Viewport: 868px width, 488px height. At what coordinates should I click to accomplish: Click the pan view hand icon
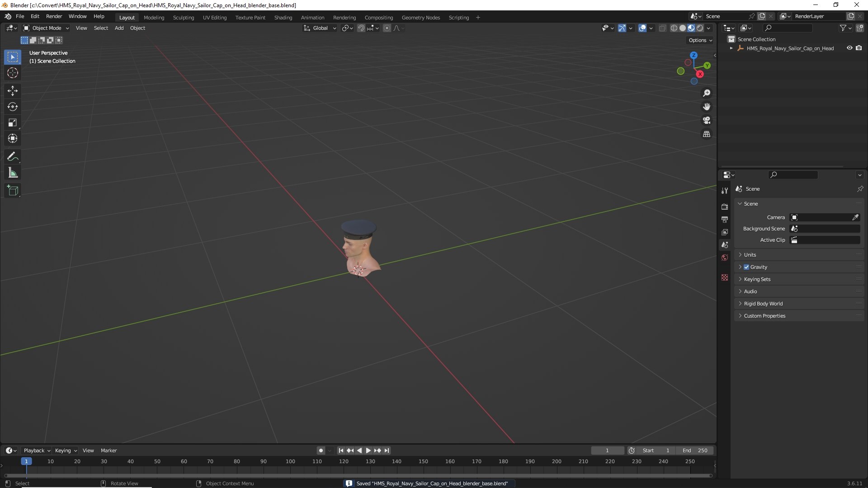(706, 107)
